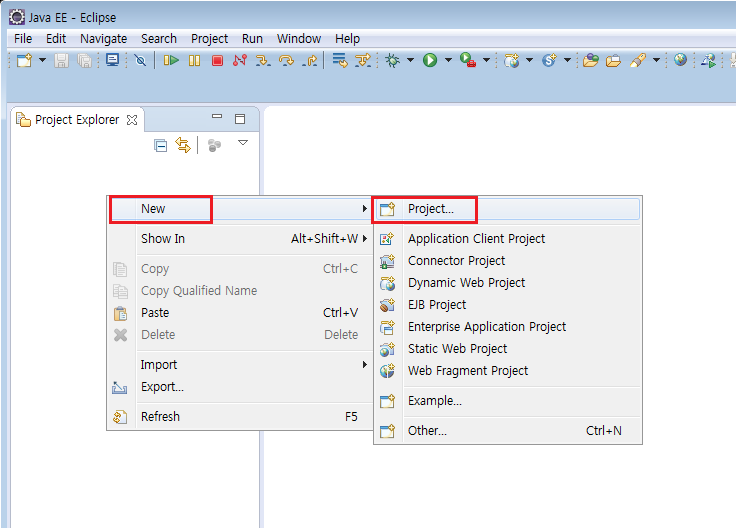The width and height of the screenshot is (736, 528).
Task: Toggle Skip All Breakpoints icon
Action: click(x=140, y=61)
